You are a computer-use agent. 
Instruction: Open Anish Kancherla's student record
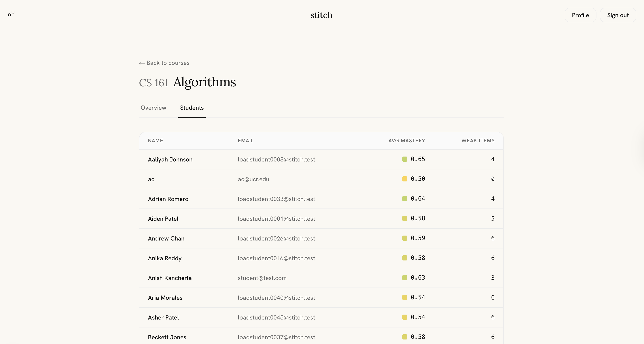point(169,278)
